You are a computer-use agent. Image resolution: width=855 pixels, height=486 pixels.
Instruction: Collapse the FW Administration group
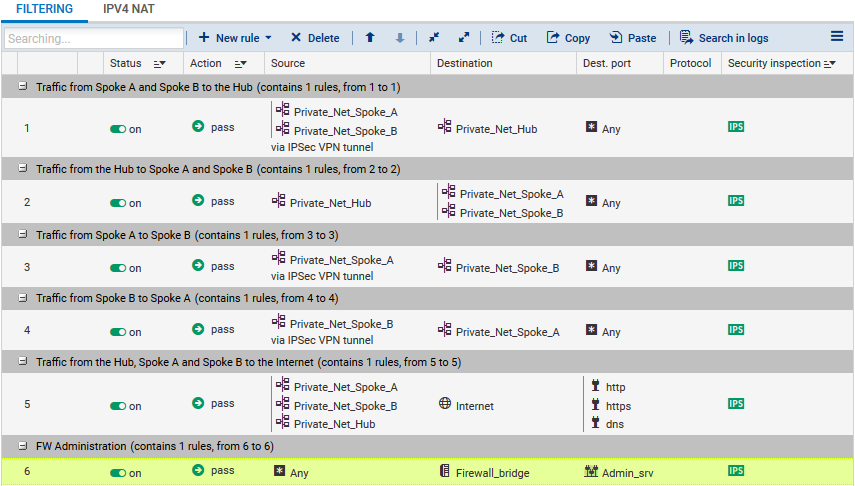point(23,446)
